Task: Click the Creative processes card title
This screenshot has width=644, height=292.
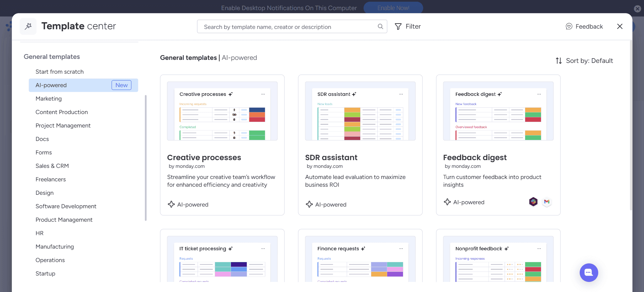Action: click(x=204, y=157)
